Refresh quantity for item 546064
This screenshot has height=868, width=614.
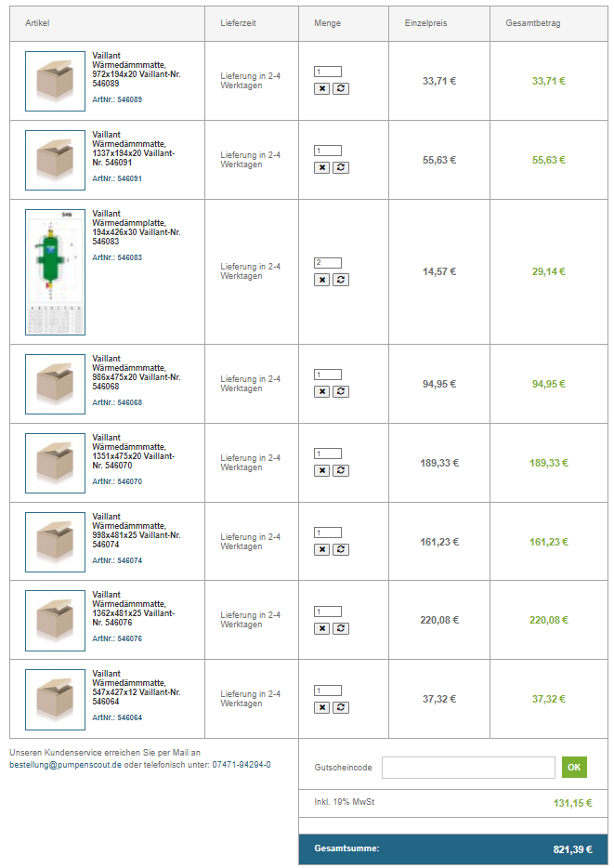[x=341, y=707]
